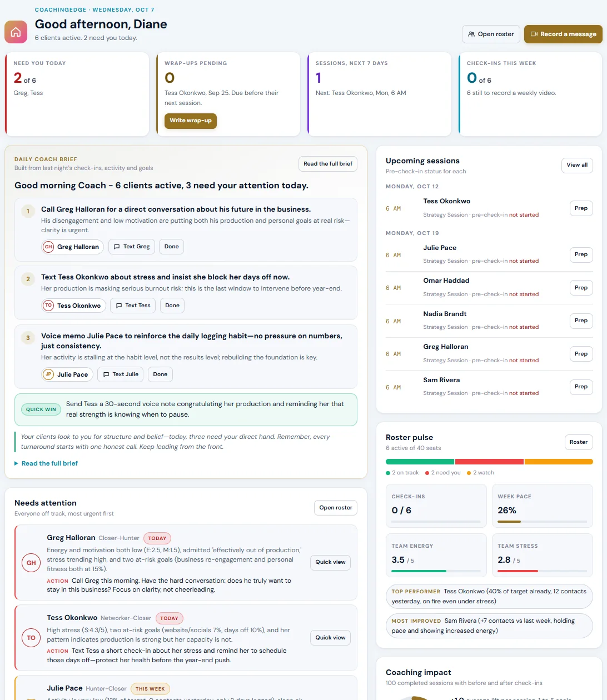This screenshot has width=607, height=700.
Task: Open Julie Pace's client chip
Action: click(x=67, y=374)
